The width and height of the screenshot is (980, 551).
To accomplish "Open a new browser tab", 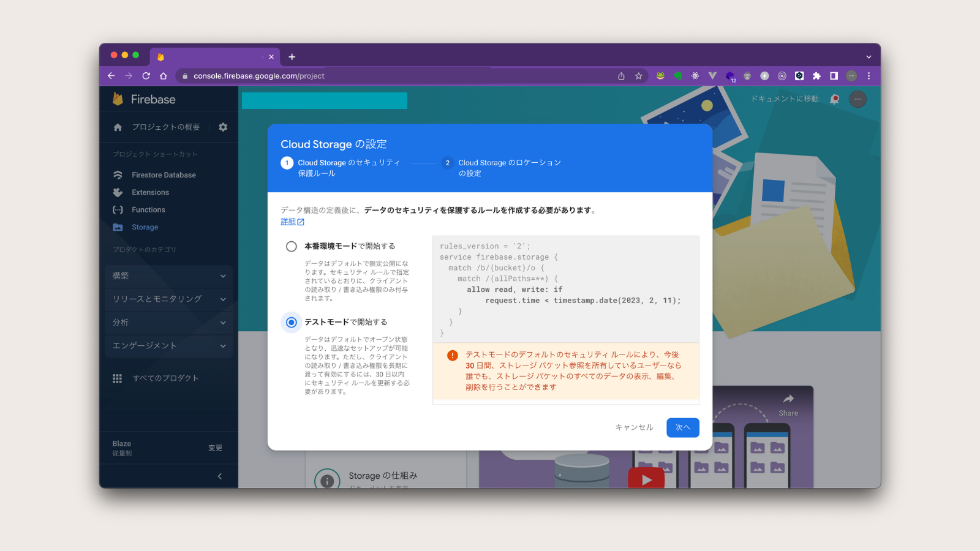I will pyautogui.click(x=292, y=57).
